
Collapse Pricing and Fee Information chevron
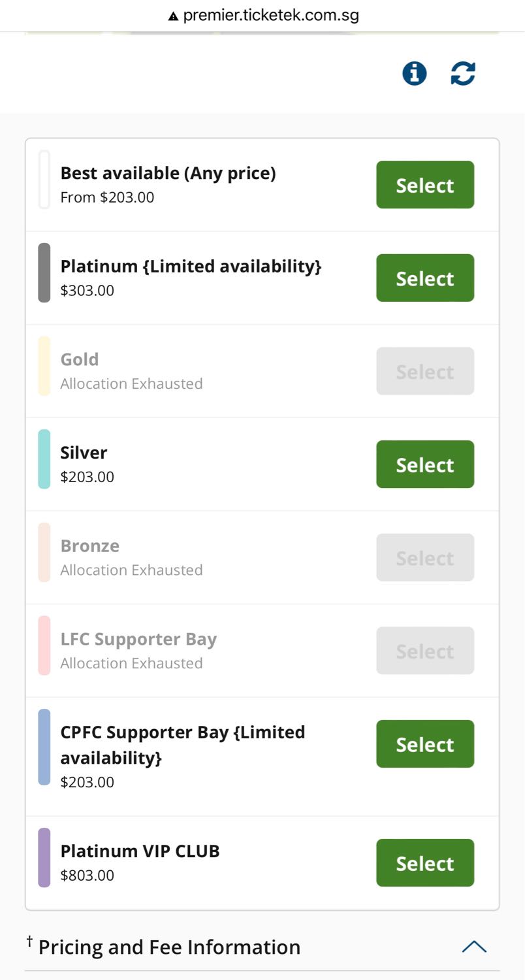474,947
